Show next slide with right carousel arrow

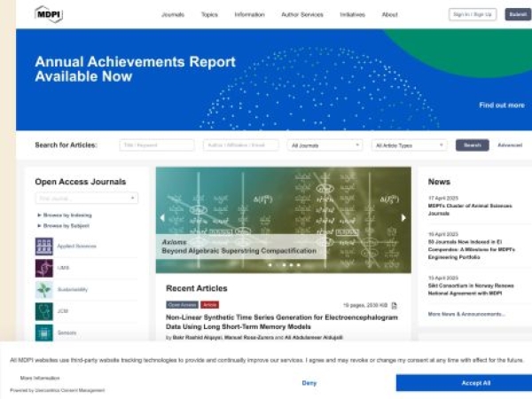pyautogui.click(x=403, y=218)
